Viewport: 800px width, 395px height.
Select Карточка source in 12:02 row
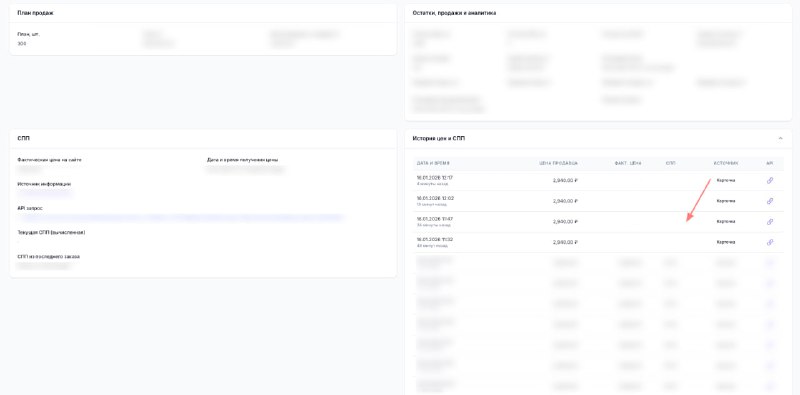(726, 201)
